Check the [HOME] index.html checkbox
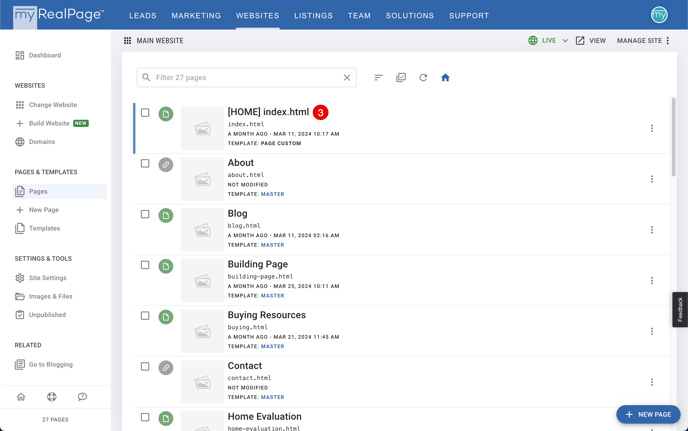 point(145,113)
